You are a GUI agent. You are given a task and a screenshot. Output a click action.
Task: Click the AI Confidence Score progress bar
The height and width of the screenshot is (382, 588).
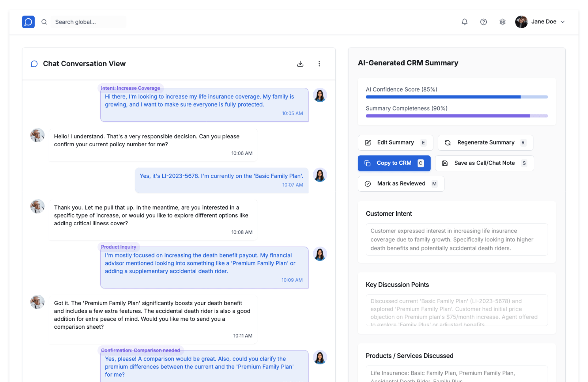(x=456, y=97)
